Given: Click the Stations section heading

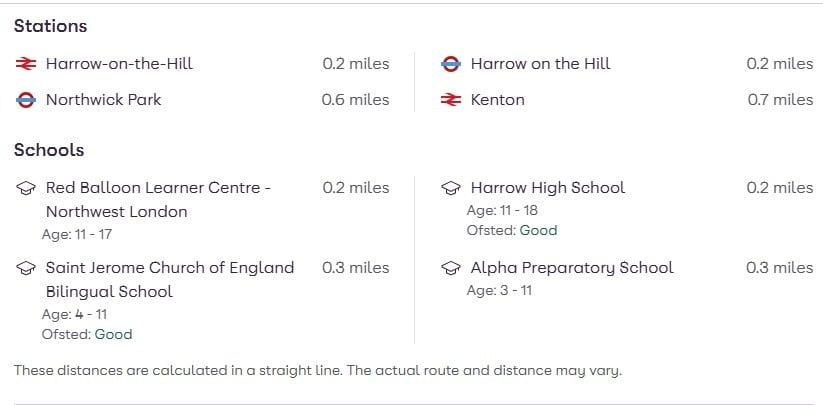Looking at the screenshot, I should [50, 26].
